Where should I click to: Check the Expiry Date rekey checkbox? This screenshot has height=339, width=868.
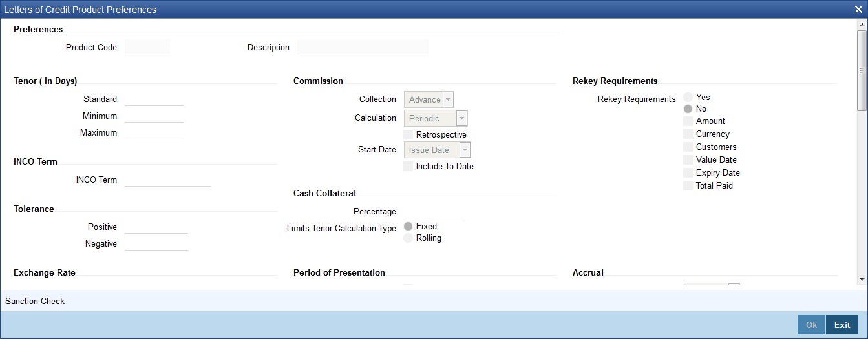688,173
